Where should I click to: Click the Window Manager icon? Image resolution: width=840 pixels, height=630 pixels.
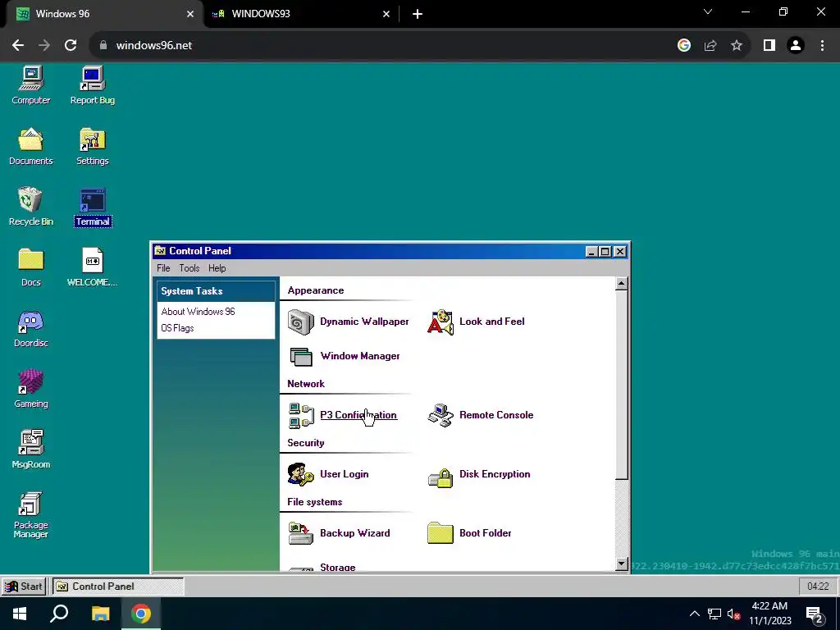[x=300, y=356]
